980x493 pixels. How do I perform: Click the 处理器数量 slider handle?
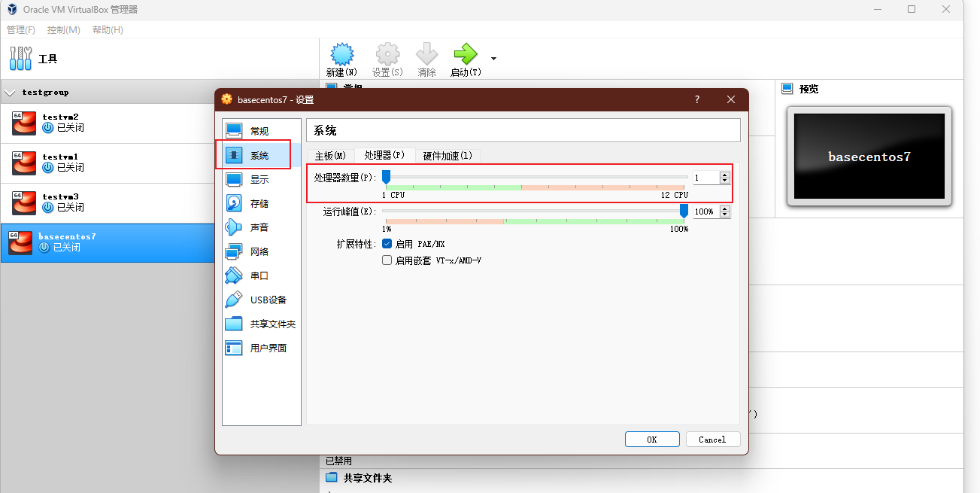386,177
